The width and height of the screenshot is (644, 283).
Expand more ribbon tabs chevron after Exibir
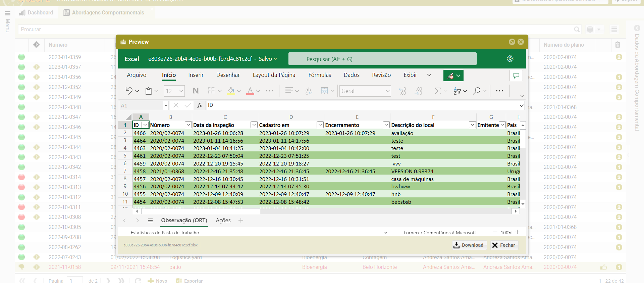point(429,75)
